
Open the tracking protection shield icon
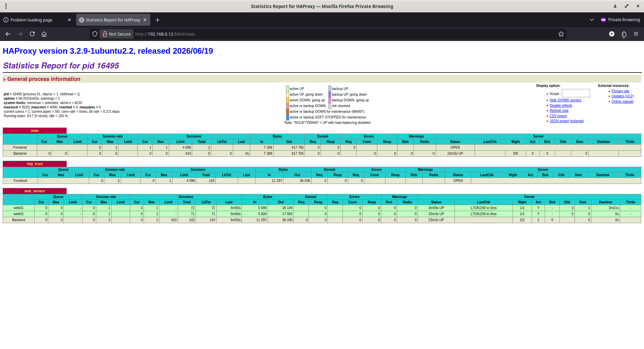[95, 34]
